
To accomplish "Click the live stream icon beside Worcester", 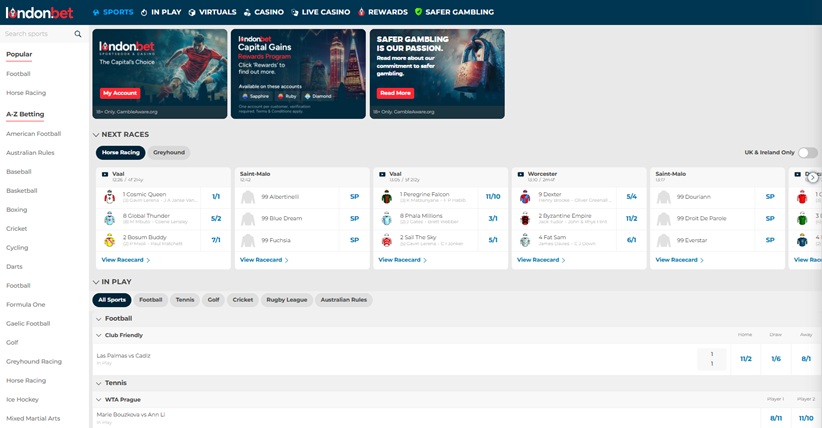I will (x=521, y=174).
